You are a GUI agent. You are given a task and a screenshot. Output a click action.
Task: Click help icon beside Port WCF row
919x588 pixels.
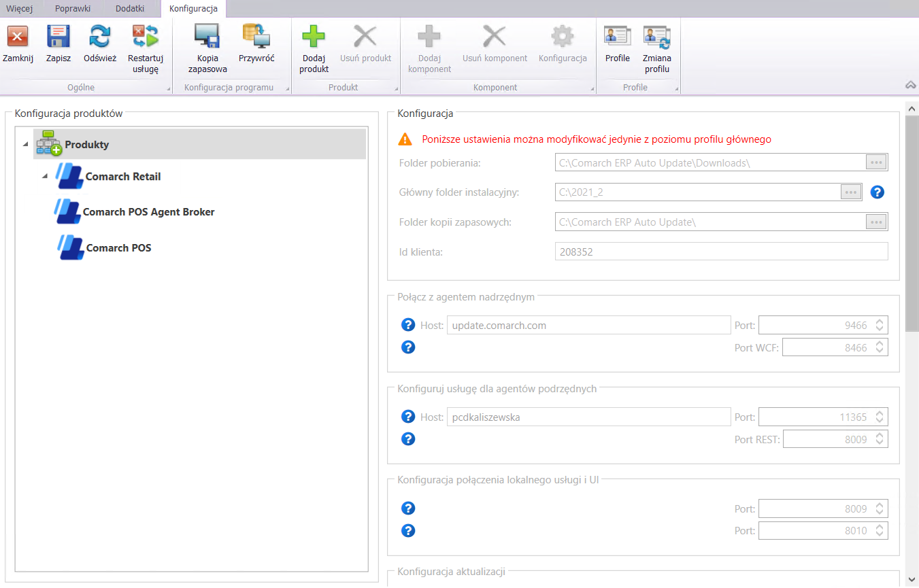click(x=408, y=347)
